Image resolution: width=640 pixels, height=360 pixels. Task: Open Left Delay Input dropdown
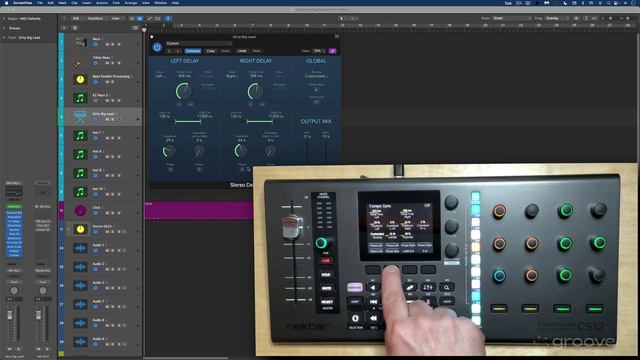160,76
